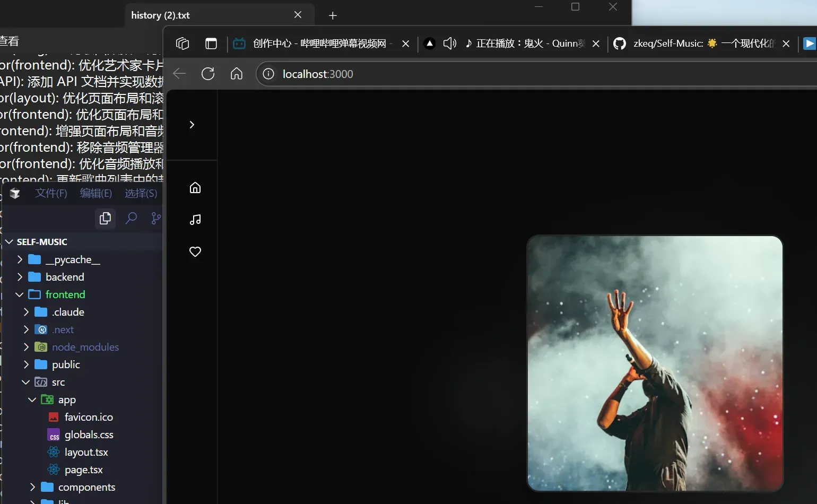Image resolution: width=817 pixels, height=504 pixels.
Task: Refresh the localhost:3000 page
Action: tap(208, 74)
